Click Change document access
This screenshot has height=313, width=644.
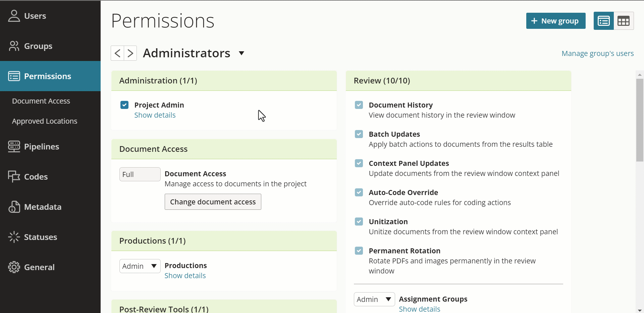pos(213,201)
